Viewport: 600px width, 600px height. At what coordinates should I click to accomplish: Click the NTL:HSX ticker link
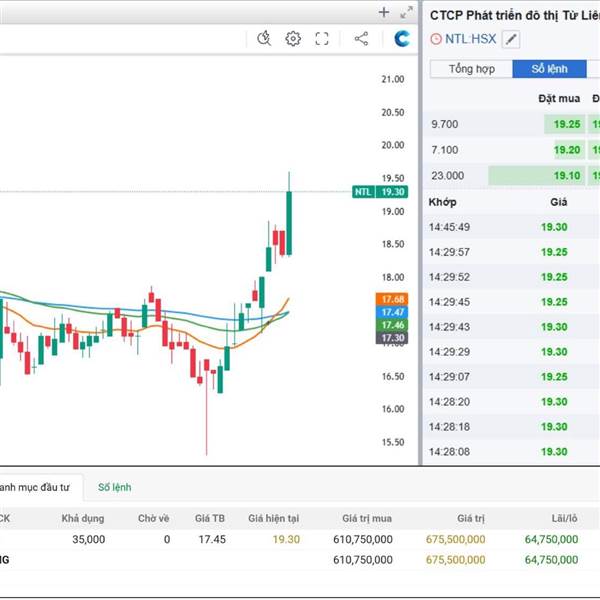coord(471,39)
